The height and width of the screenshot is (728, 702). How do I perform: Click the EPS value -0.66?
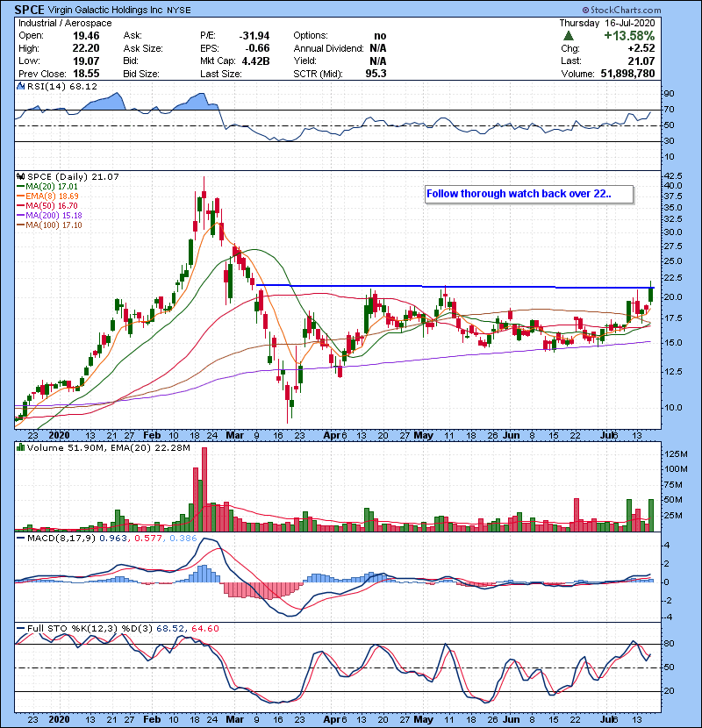(257, 48)
